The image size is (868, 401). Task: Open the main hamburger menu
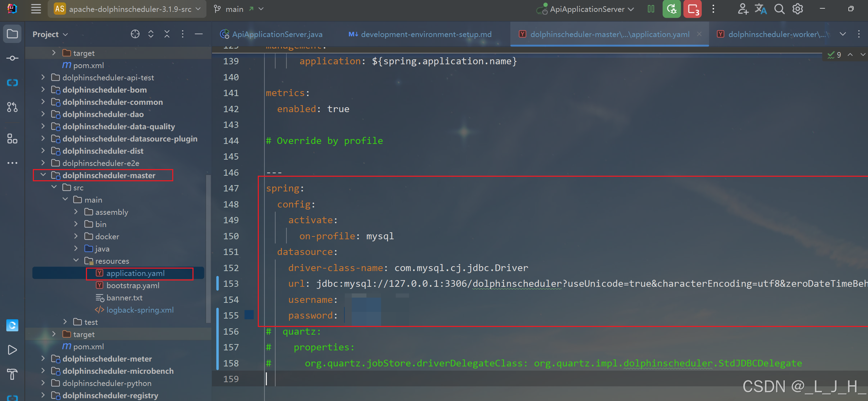36,9
